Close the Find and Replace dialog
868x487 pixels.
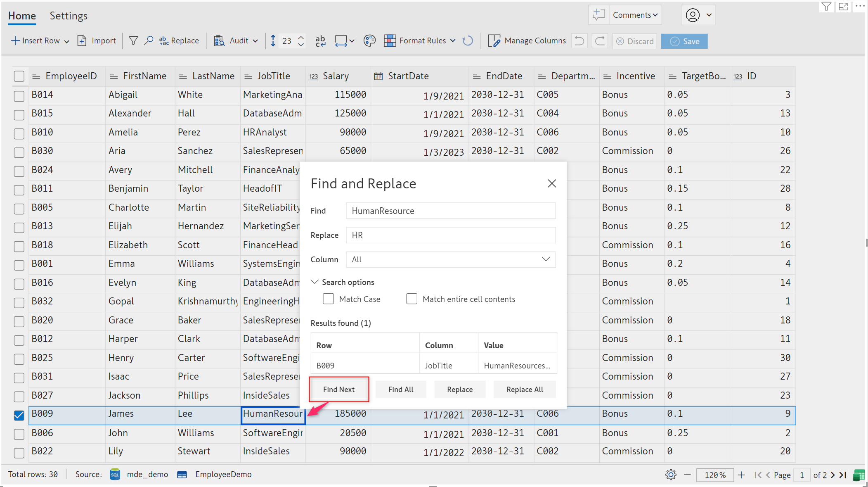coord(552,183)
